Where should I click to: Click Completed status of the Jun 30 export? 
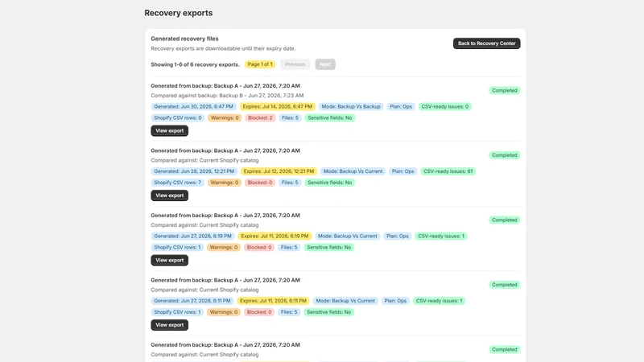505,91
